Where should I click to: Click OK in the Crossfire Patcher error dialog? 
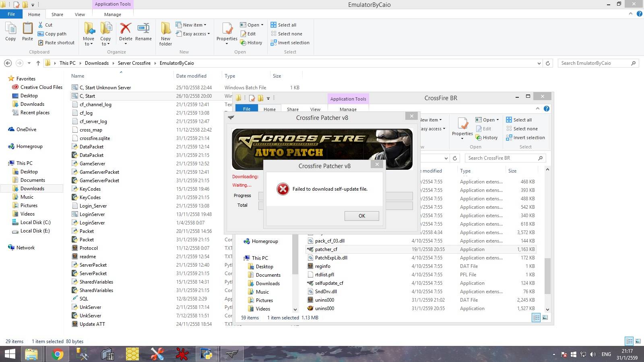(x=361, y=216)
